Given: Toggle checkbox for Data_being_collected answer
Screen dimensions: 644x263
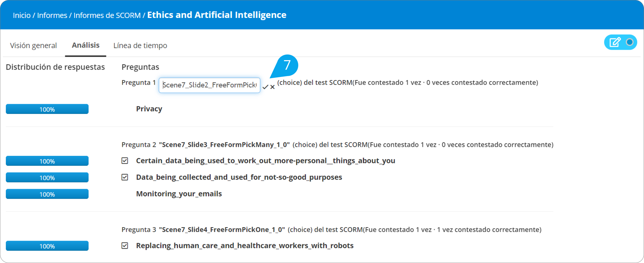Looking at the screenshot, I should click(125, 177).
